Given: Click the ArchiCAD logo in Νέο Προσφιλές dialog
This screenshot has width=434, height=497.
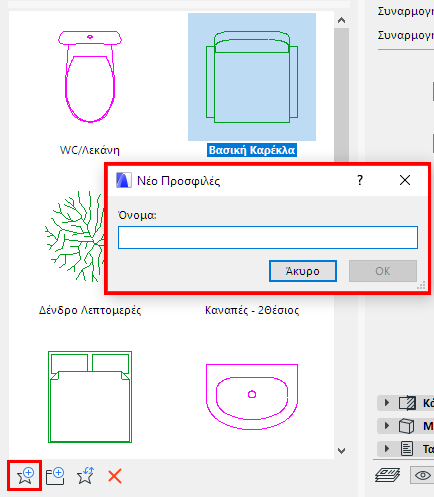Looking at the screenshot, I should coord(123,180).
